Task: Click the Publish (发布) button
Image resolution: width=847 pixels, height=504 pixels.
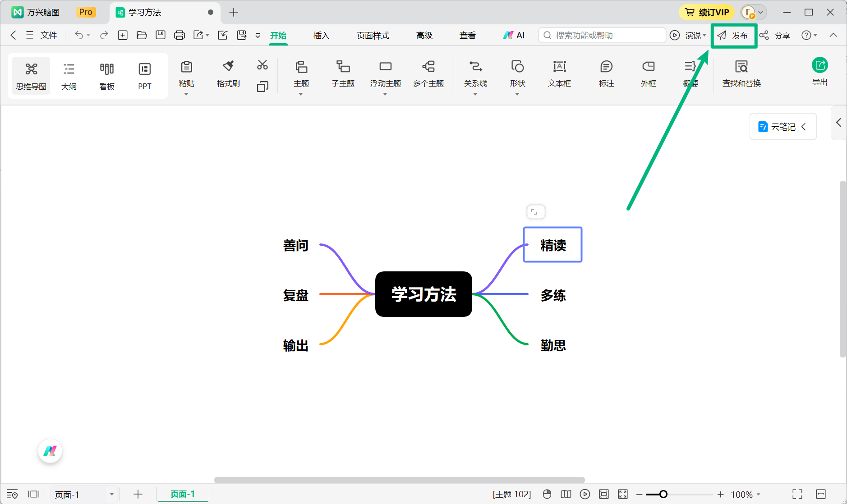Action: pyautogui.click(x=733, y=36)
